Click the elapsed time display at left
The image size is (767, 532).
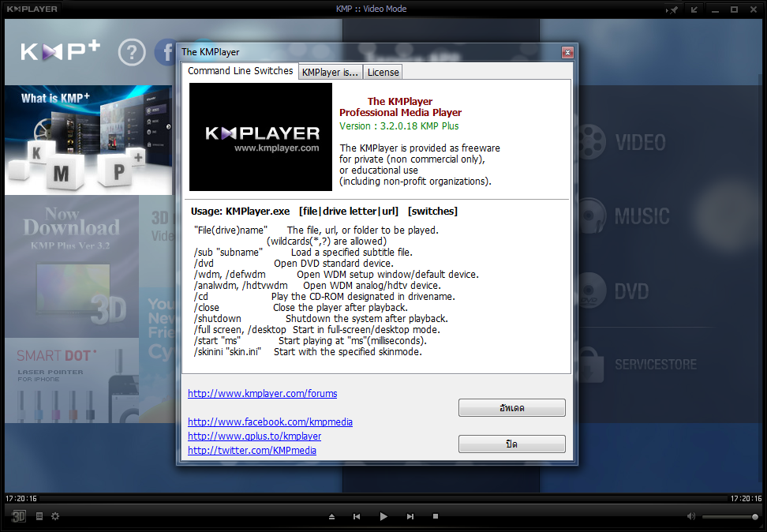coord(21,499)
